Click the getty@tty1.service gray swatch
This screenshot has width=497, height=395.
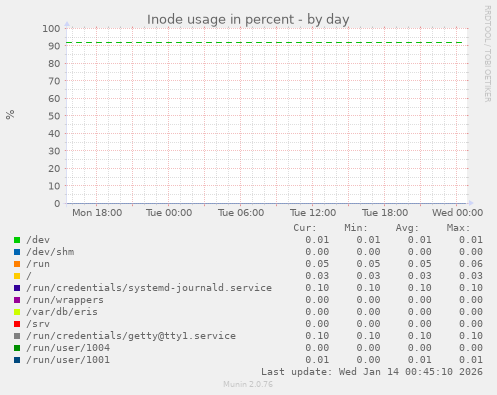click(x=17, y=336)
